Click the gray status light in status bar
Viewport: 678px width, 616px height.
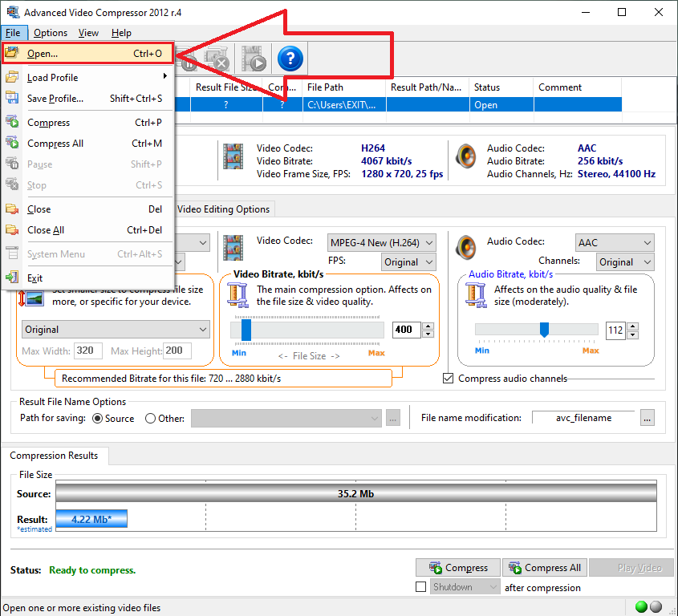[x=656, y=607]
